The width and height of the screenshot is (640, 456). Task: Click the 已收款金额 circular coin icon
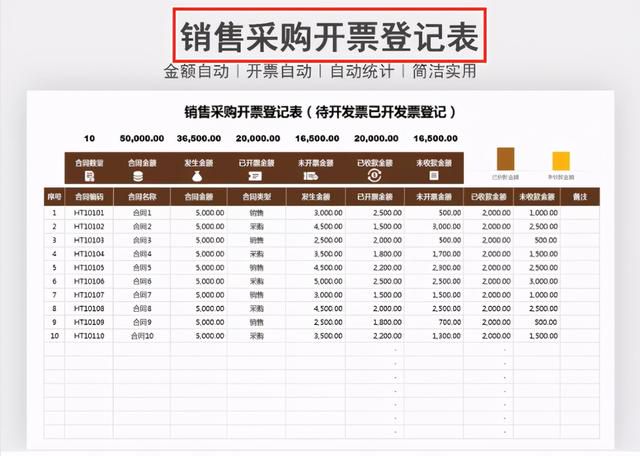click(374, 176)
